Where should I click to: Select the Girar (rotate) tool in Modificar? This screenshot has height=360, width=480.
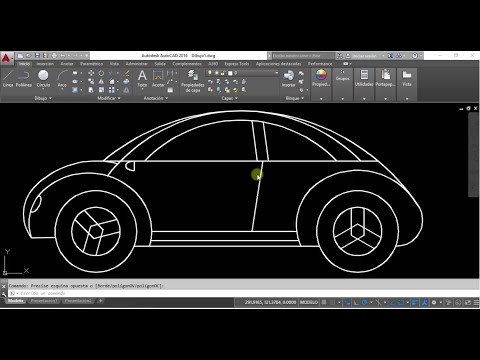point(101,73)
